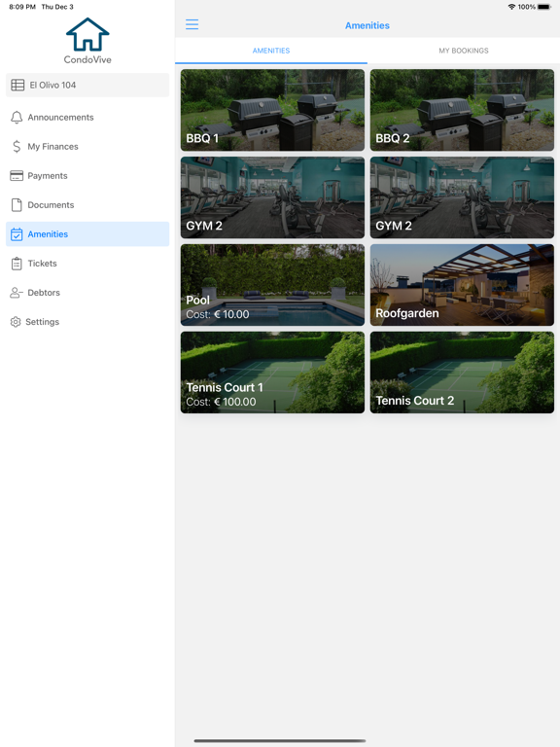Switch to the AMENITIES tab

(x=271, y=51)
